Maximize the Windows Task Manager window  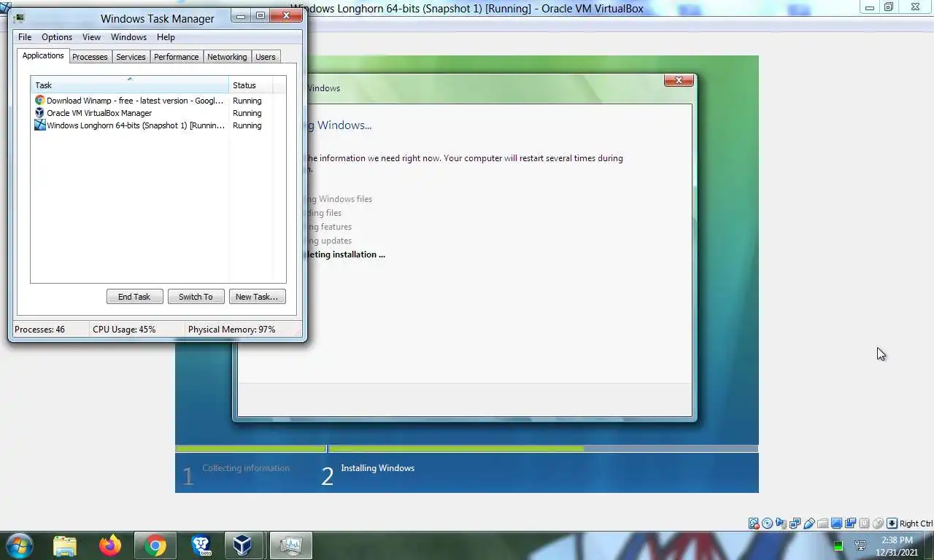pos(260,15)
